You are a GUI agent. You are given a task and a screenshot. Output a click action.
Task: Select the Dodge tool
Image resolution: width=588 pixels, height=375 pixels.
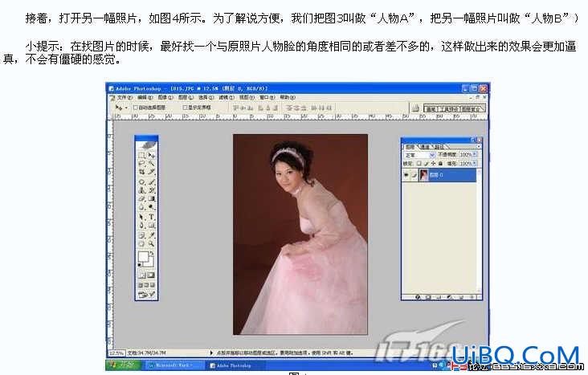pyautogui.click(x=151, y=207)
